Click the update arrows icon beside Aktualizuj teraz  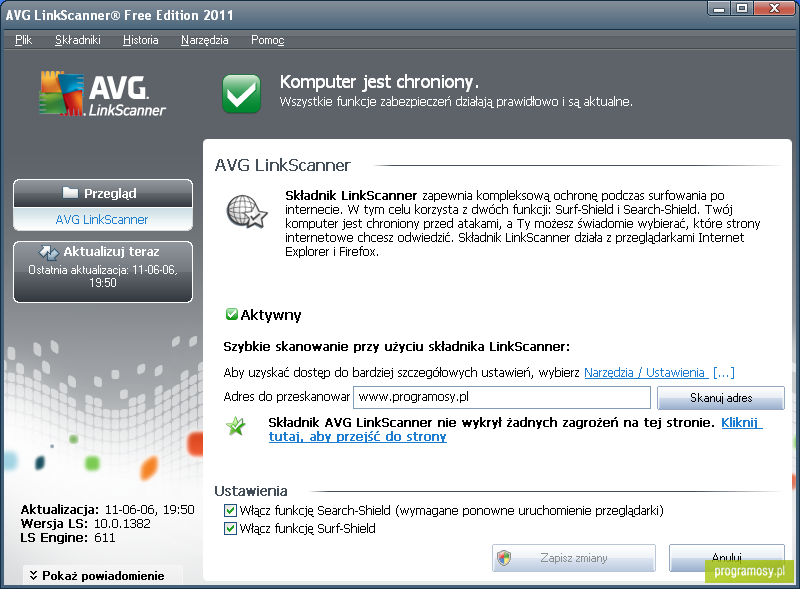click(48, 252)
